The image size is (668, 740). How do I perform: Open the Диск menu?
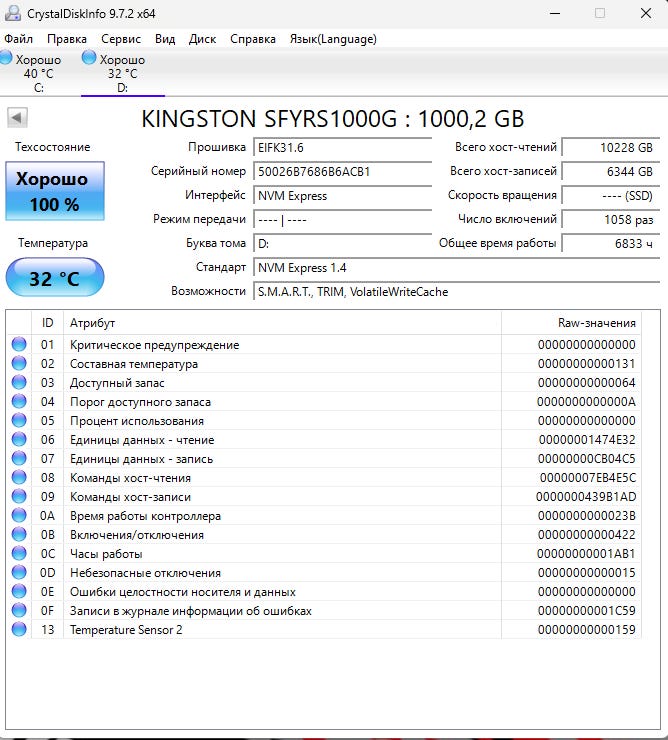click(202, 39)
